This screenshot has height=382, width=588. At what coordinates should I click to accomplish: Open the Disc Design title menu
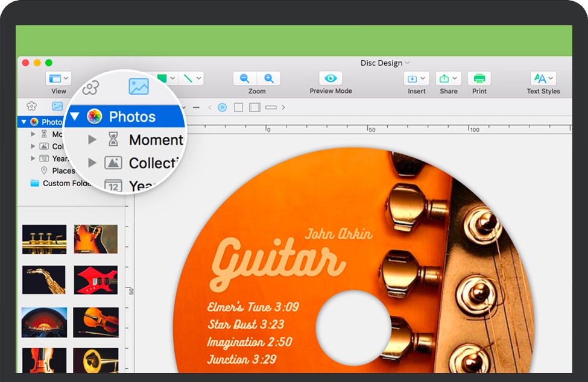[x=385, y=63]
